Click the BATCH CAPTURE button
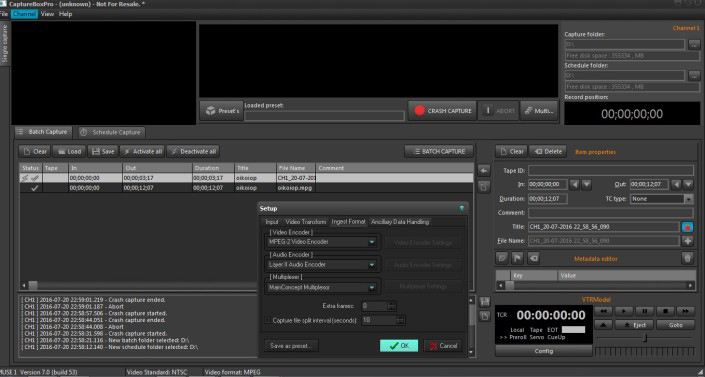Image resolution: width=705 pixels, height=377 pixels. [x=439, y=152]
